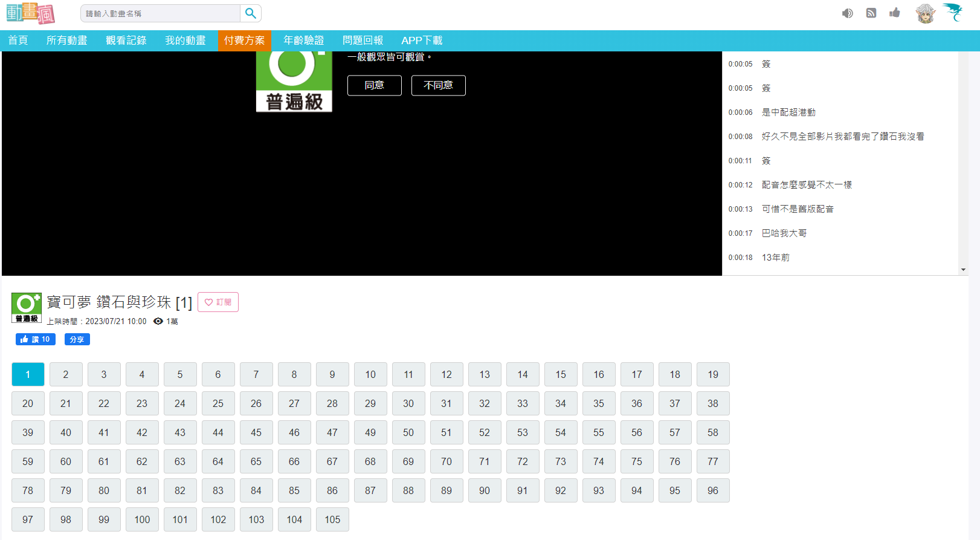This screenshot has width=980, height=540.
Task: Select episode 77 button
Action: coord(713,461)
